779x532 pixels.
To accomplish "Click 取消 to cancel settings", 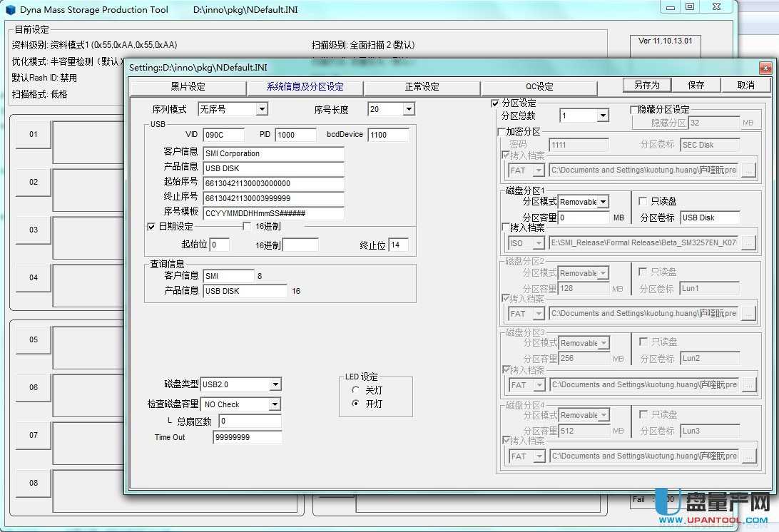I will [745, 85].
